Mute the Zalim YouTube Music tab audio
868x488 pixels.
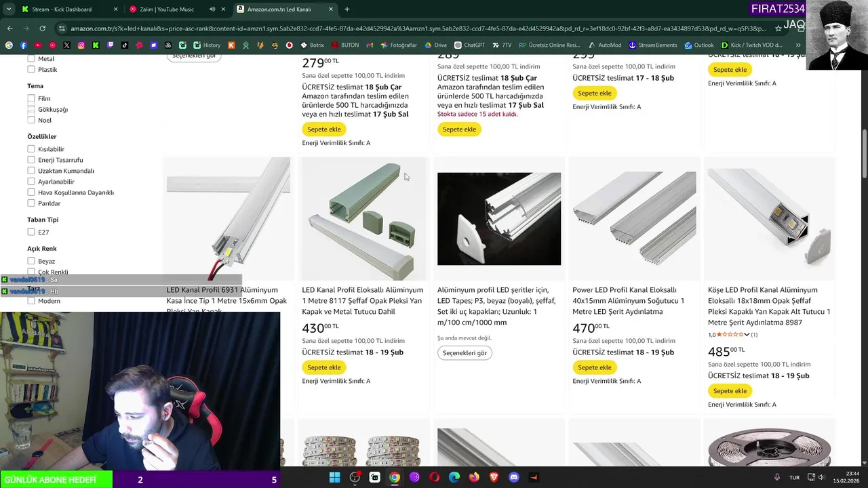[212, 9]
